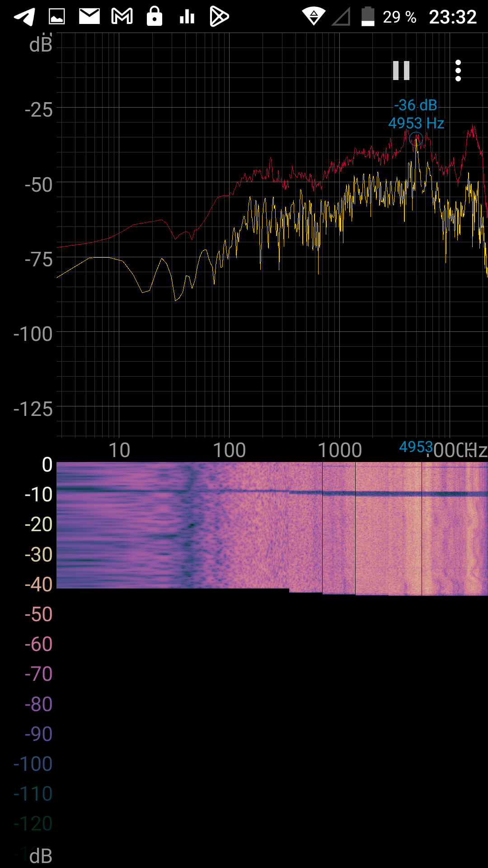Tap the -75 dB axis label
488x868 pixels.
coord(39,260)
